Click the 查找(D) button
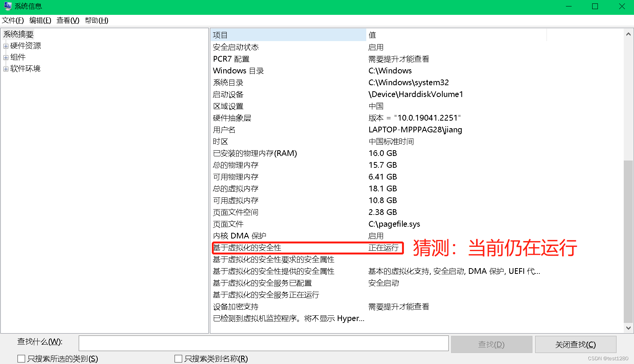Screen dimensions: 634x364 pos(491,344)
